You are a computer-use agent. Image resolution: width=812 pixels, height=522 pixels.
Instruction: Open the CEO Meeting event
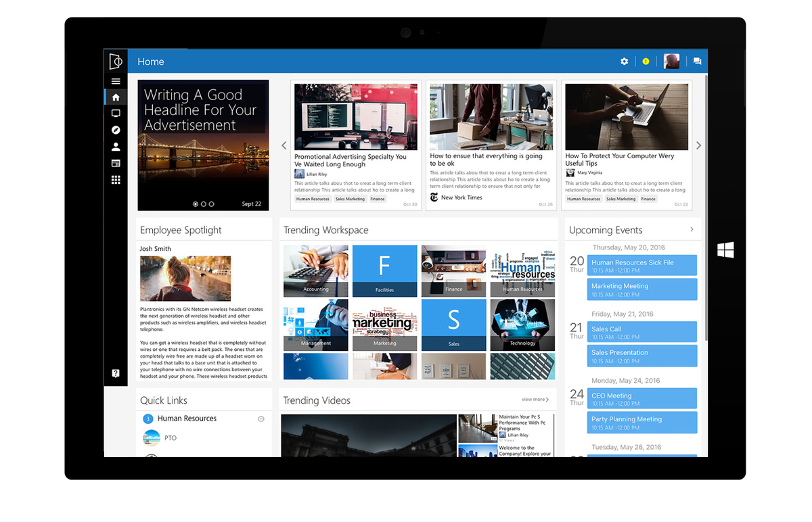642,398
